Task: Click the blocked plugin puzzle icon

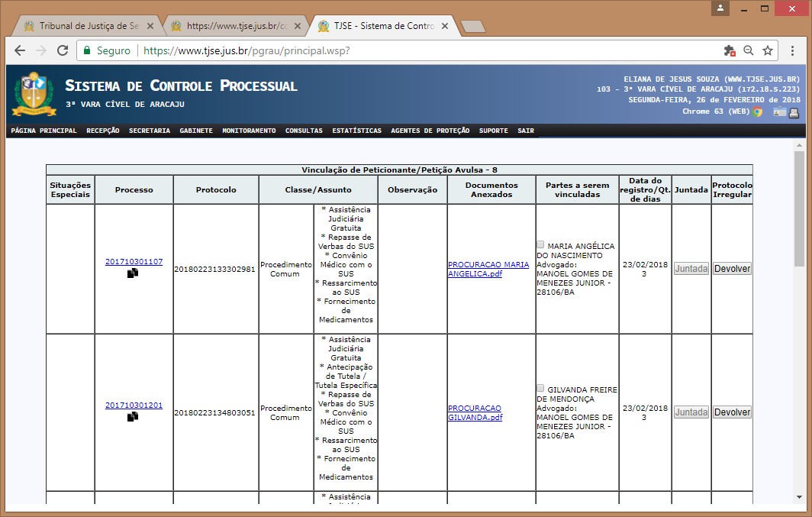Action: pos(730,50)
